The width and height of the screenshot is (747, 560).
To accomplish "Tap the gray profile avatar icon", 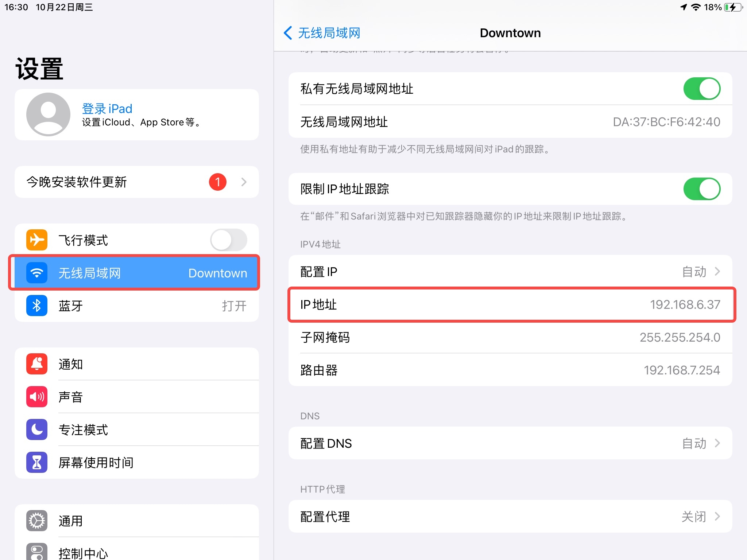I will click(48, 114).
